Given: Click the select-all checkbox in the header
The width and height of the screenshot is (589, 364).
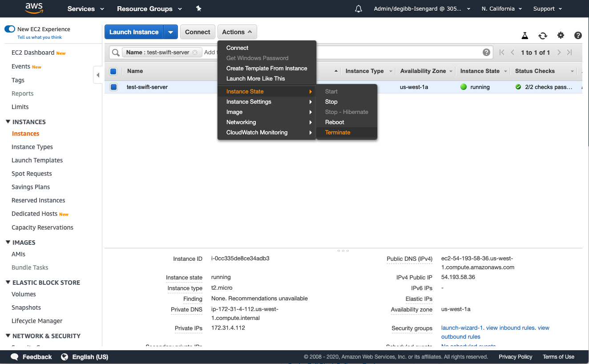Looking at the screenshot, I should (x=113, y=71).
